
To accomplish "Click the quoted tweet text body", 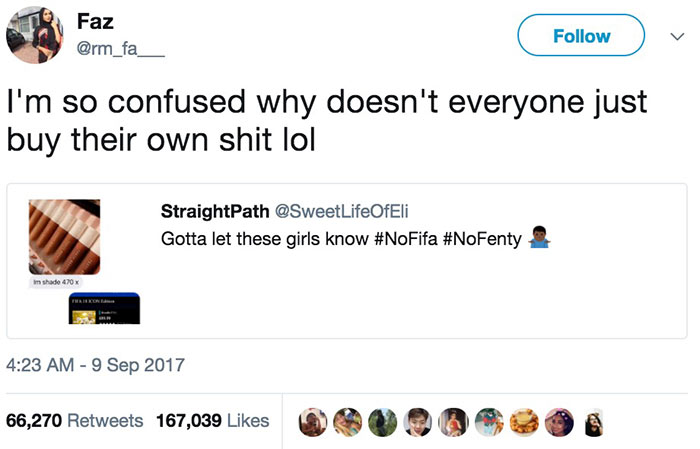I will [x=340, y=240].
